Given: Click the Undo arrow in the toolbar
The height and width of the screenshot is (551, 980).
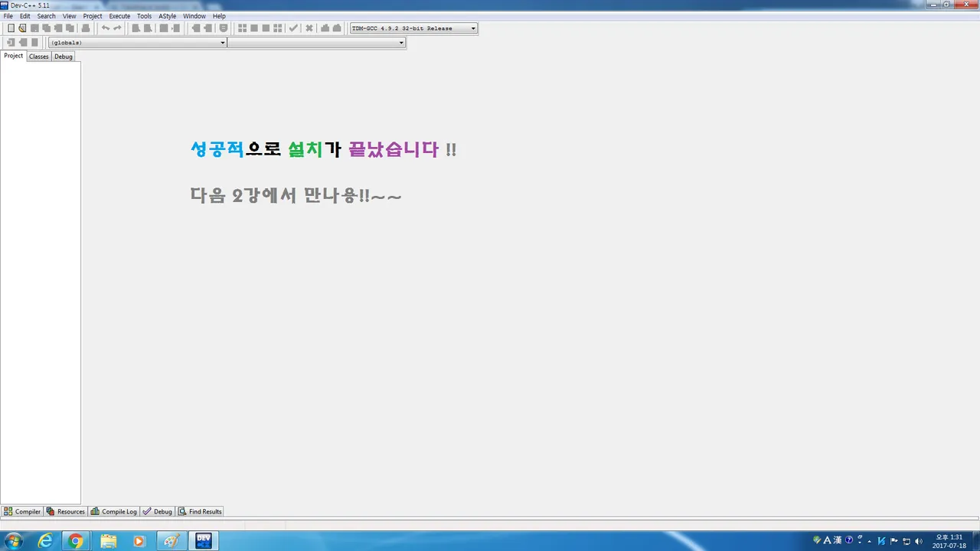Looking at the screenshot, I should tap(106, 28).
